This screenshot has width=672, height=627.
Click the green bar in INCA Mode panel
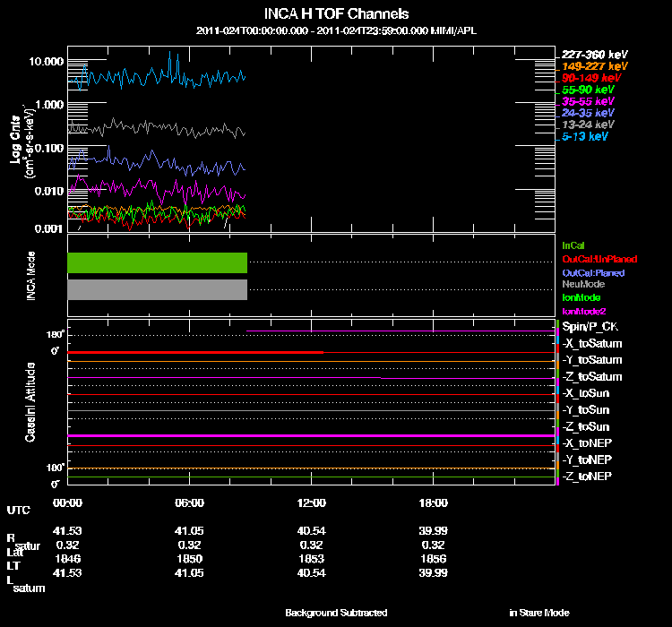pos(157,262)
